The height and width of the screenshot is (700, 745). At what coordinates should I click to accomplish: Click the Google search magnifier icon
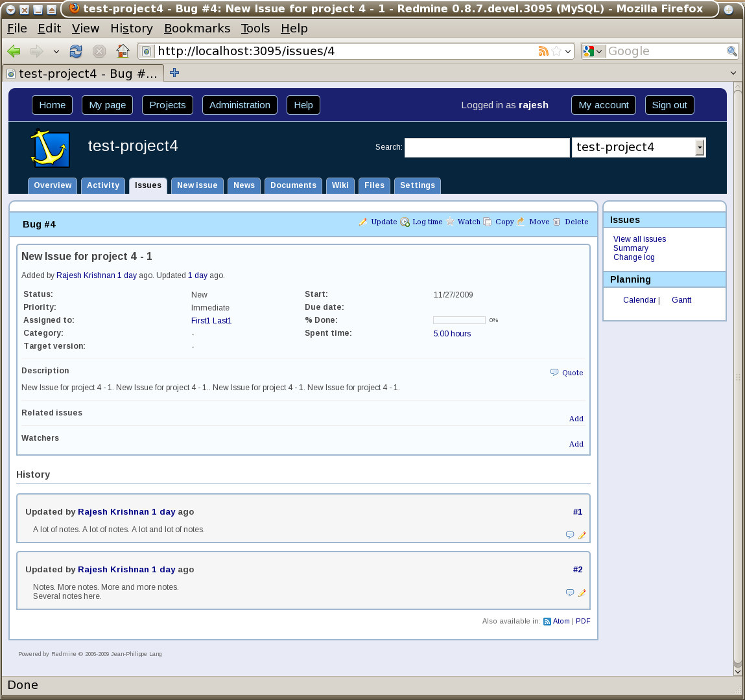click(x=731, y=51)
